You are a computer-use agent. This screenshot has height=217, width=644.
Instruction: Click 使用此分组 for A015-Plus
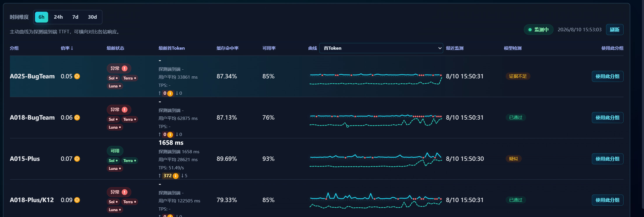click(x=607, y=159)
